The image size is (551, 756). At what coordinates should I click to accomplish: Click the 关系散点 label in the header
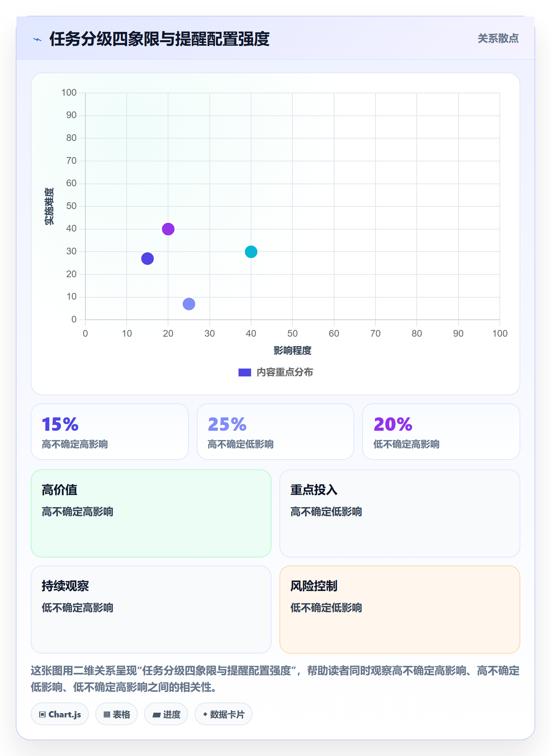[x=498, y=39]
